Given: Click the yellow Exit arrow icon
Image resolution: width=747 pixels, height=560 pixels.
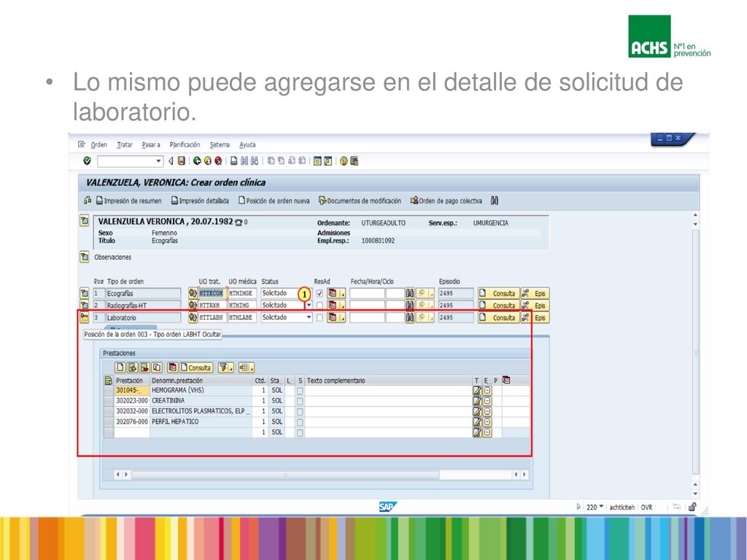Looking at the screenshot, I should [208, 161].
